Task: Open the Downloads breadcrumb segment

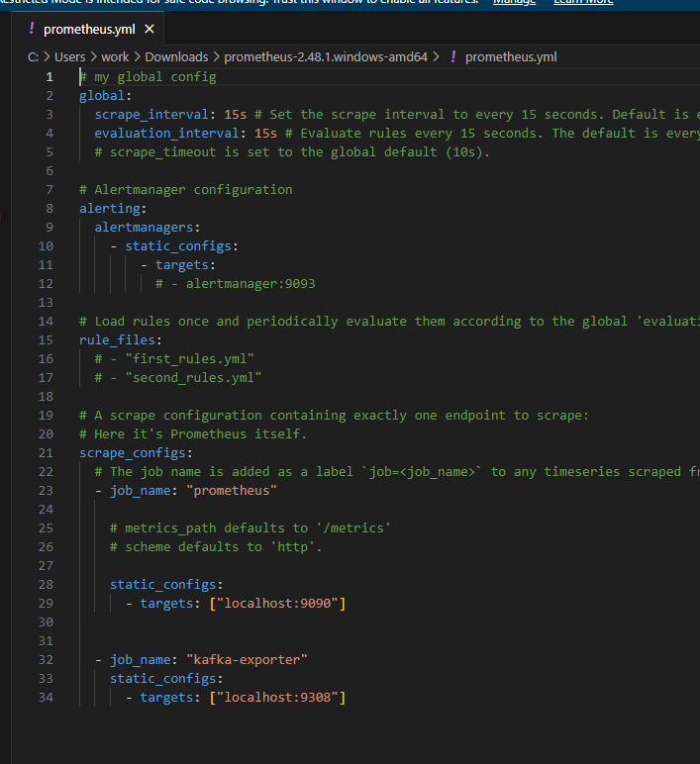Action: pyautogui.click(x=176, y=57)
